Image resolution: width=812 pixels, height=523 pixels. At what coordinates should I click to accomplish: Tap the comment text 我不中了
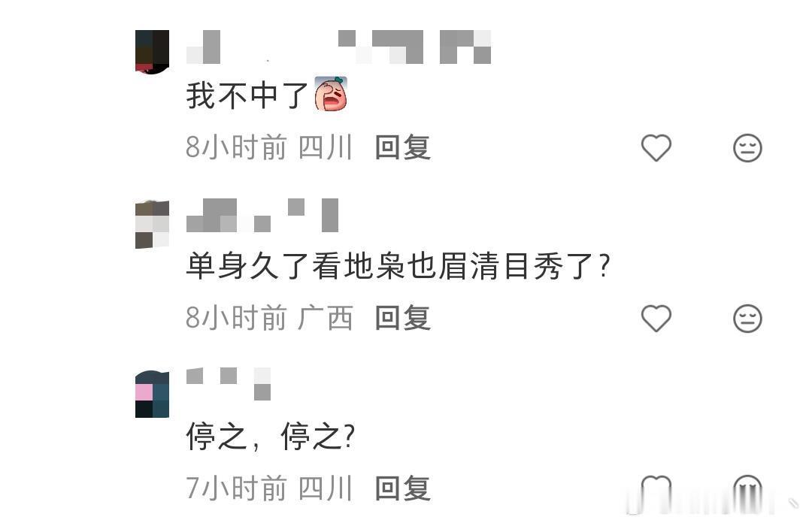247,95
